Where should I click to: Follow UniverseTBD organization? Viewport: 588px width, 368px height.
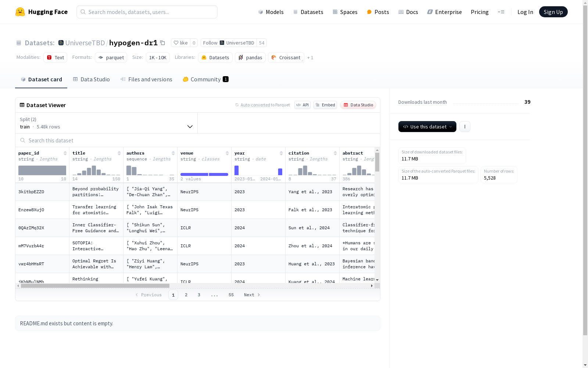[229, 43]
